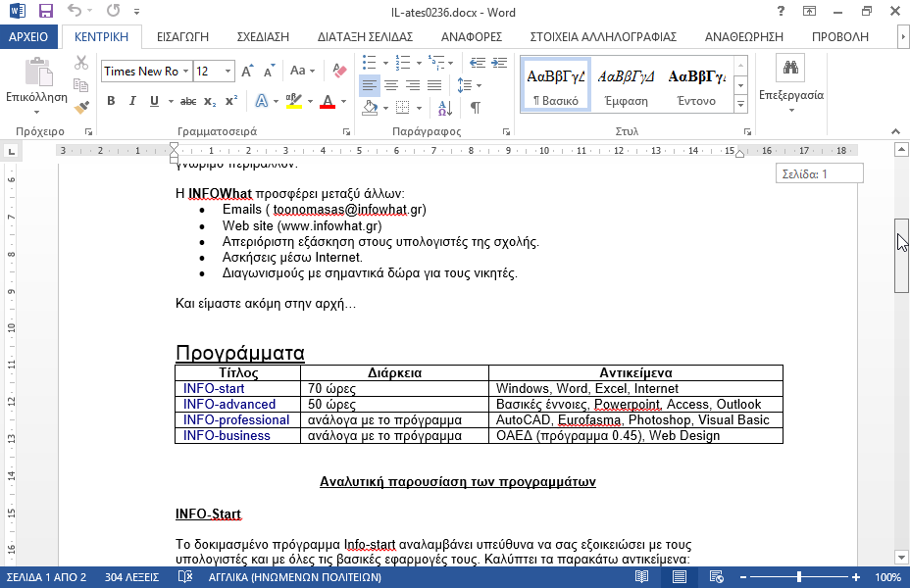
Task: Align text to the right
Action: (413, 86)
